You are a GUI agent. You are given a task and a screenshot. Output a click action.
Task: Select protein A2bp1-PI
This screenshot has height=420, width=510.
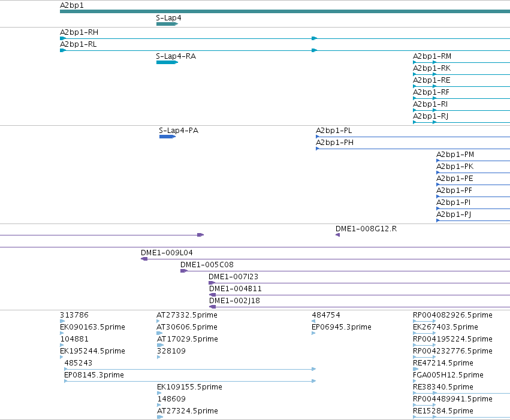(x=454, y=203)
